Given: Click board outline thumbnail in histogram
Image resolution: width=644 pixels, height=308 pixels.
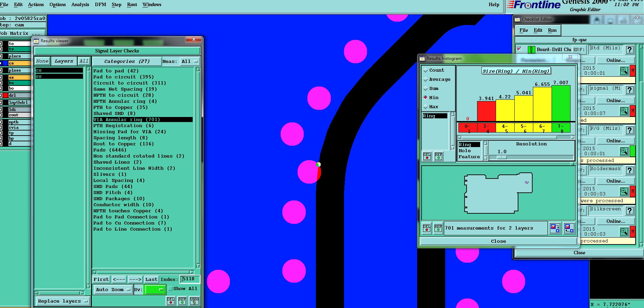Looking at the screenshot, I should click(x=498, y=193).
